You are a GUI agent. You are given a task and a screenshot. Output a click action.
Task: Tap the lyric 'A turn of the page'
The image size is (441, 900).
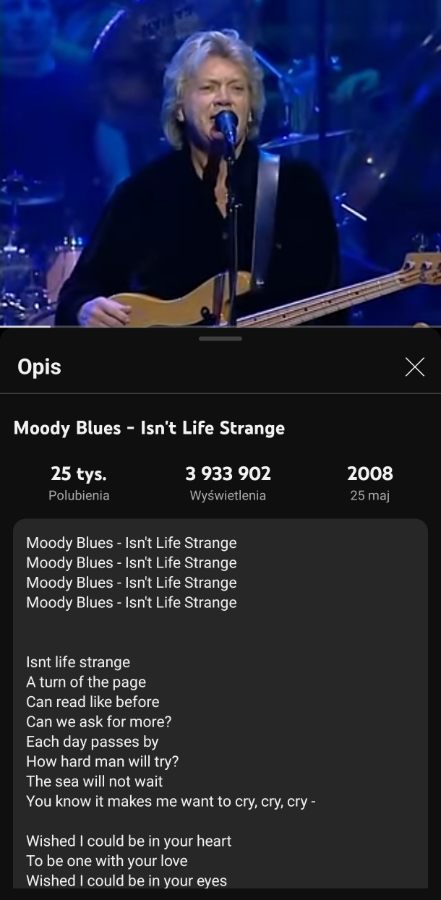coord(86,682)
